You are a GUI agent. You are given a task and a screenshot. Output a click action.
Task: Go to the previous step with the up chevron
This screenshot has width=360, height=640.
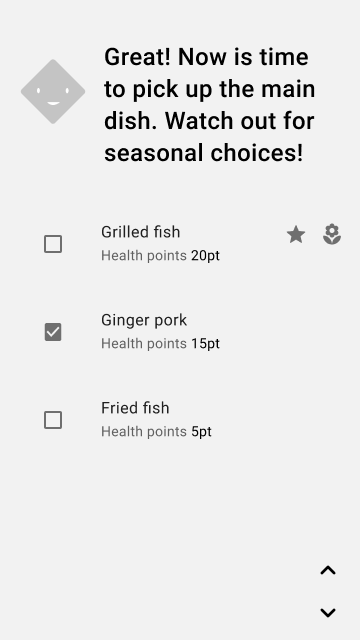328,570
